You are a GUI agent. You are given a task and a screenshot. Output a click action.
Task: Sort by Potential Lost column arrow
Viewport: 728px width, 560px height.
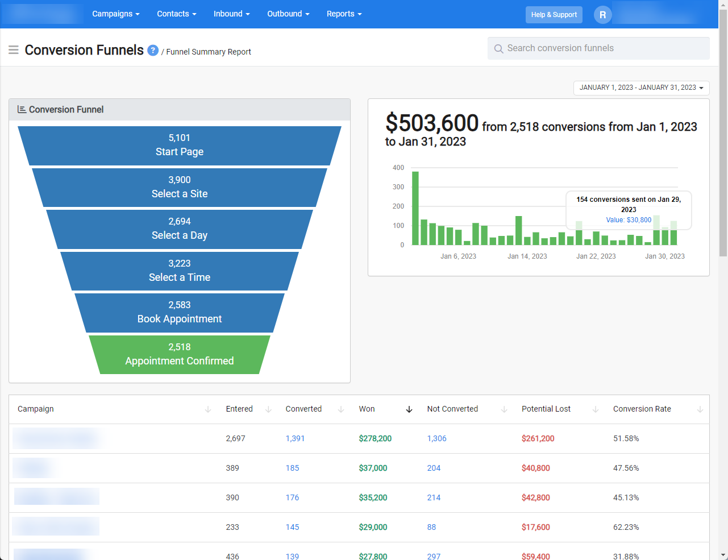click(596, 409)
